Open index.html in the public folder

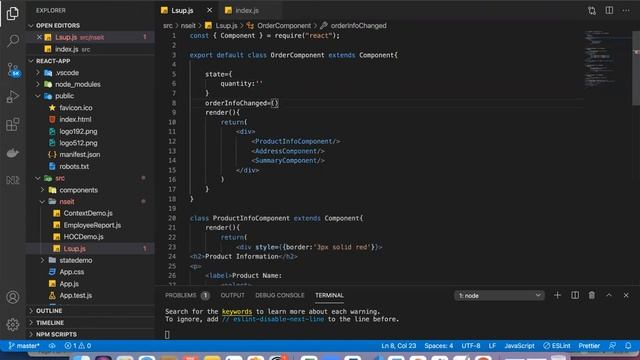click(75, 120)
